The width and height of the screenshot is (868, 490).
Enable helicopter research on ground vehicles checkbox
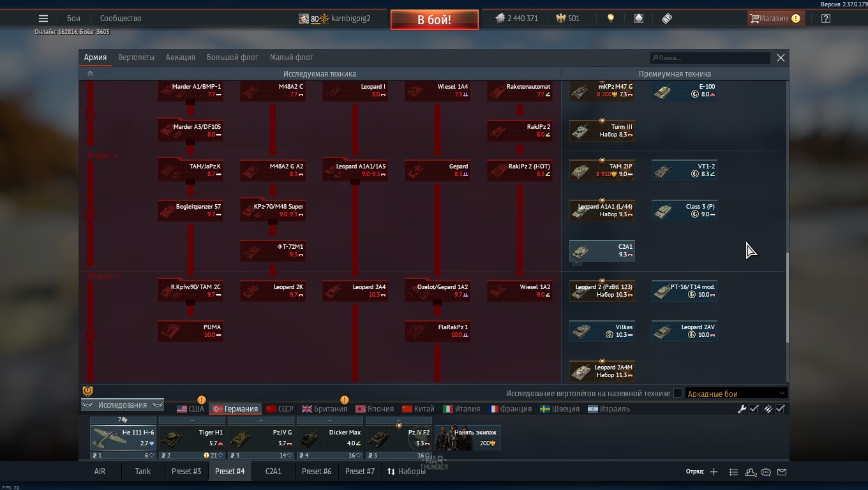[x=678, y=394]
